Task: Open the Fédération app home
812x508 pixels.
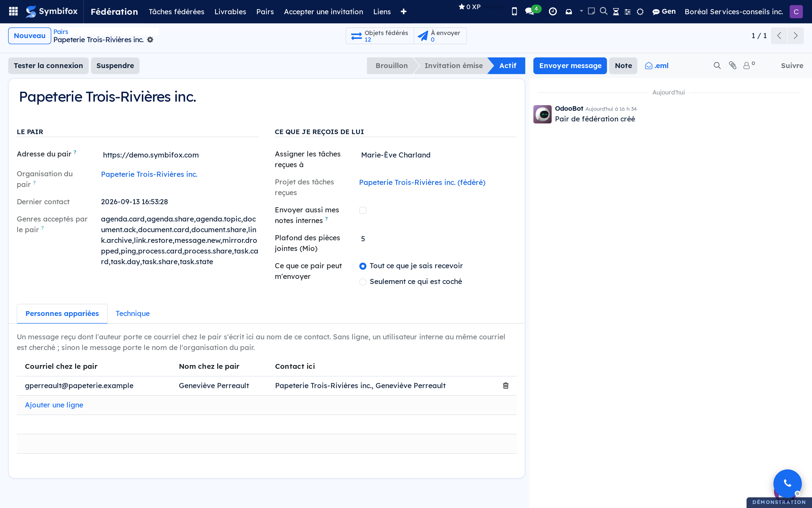Action: [x=114, y=11]
